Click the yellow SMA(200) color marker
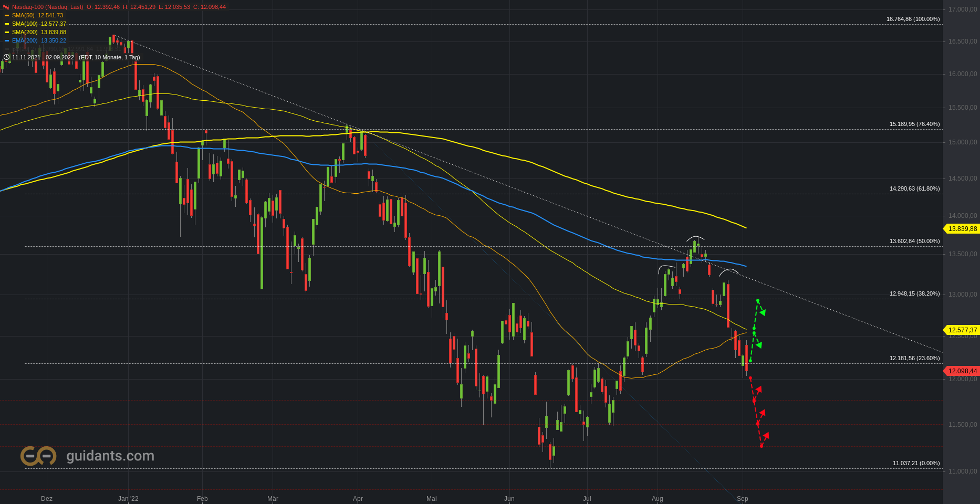Screen dimensions: 980x504 point(7,33)
